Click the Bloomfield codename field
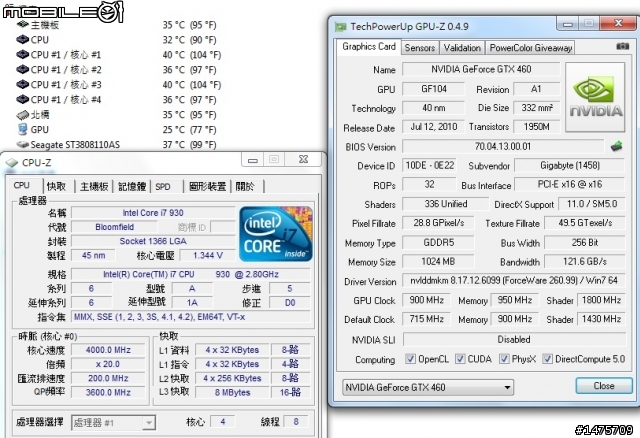 [114, 227]
